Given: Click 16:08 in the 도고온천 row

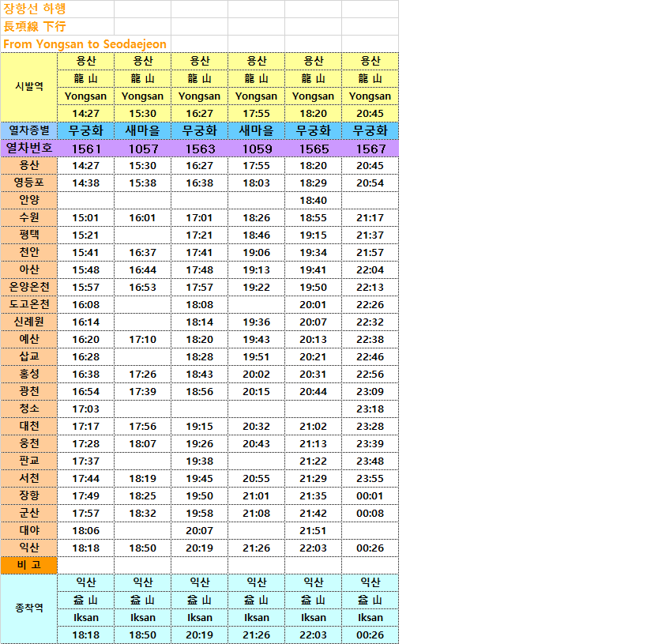Looking at the screenshot, I should 86,304.
